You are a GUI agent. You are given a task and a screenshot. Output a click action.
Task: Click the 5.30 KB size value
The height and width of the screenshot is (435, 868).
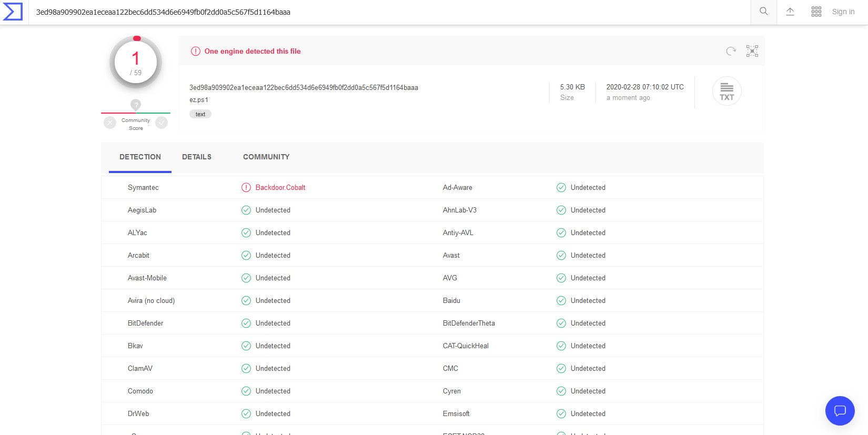coord(572,87)
